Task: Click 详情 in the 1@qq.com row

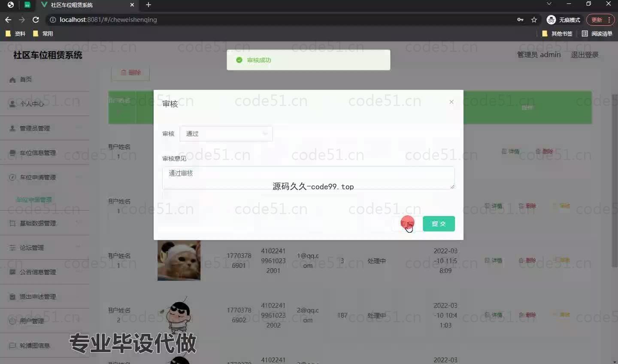Action: pyautogui.click(x=493, y=261)
